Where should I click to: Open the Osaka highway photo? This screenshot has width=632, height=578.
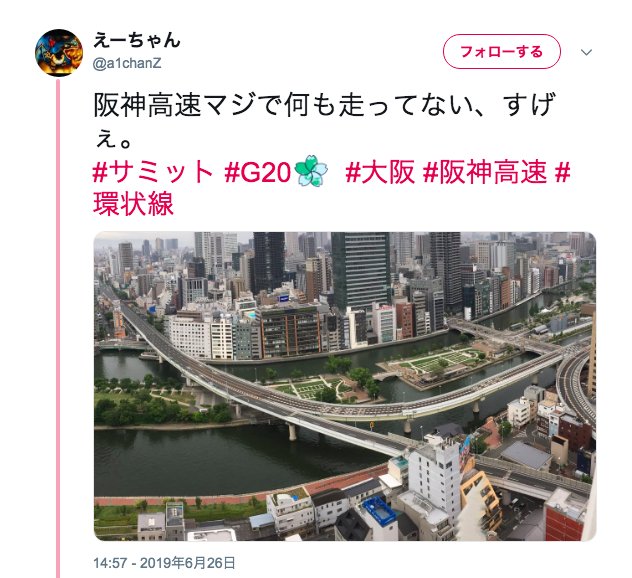coord(345,386)
